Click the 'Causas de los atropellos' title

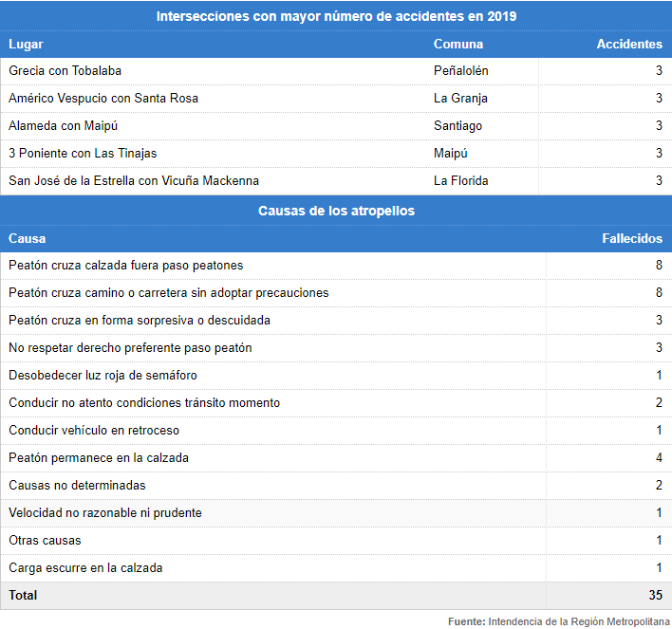[x=336, y=211]
